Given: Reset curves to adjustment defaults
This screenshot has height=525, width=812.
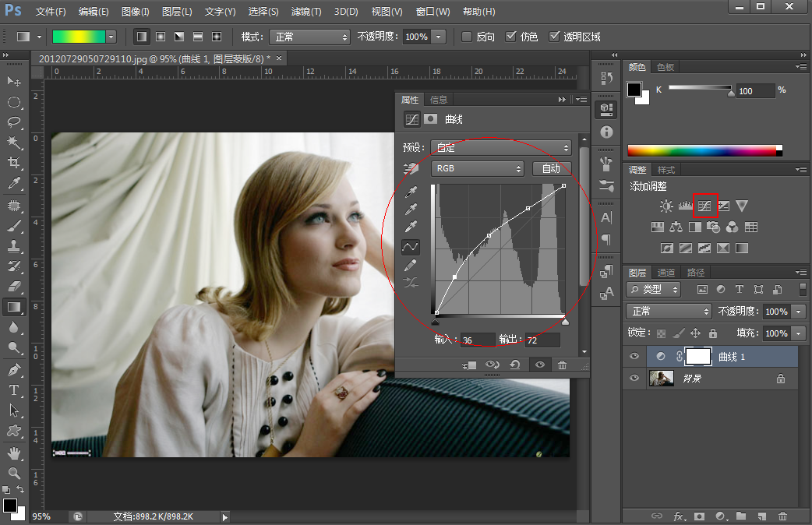Looking at the screenshot, I should click(x=515, y=365).
